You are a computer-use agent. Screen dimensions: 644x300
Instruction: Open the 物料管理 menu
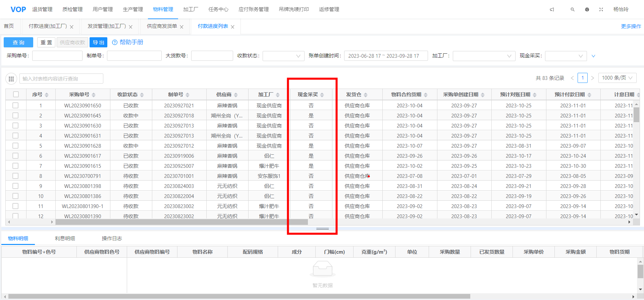pyautogui.click(x=163, y=9)
